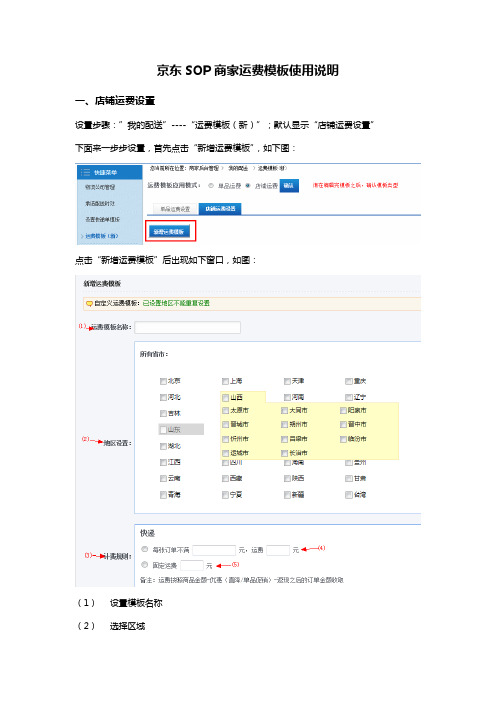
Task: Tick the 云南 checkbox
Action: tap(163, 479)
